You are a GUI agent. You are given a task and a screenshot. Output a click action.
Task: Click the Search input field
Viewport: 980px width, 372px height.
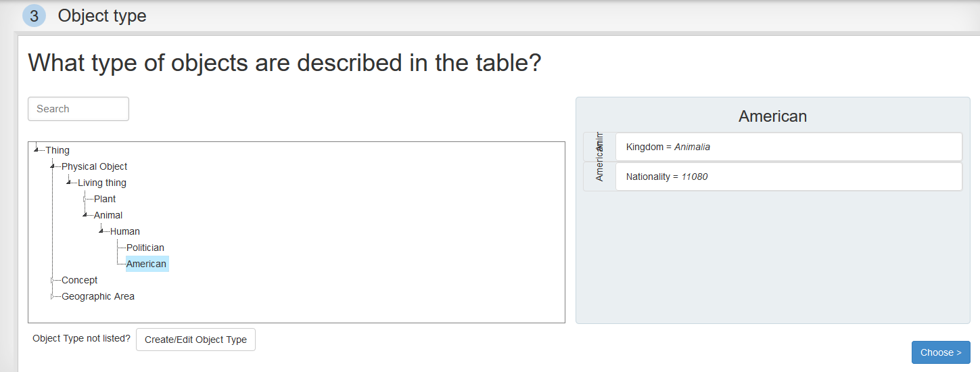[78, 109]
